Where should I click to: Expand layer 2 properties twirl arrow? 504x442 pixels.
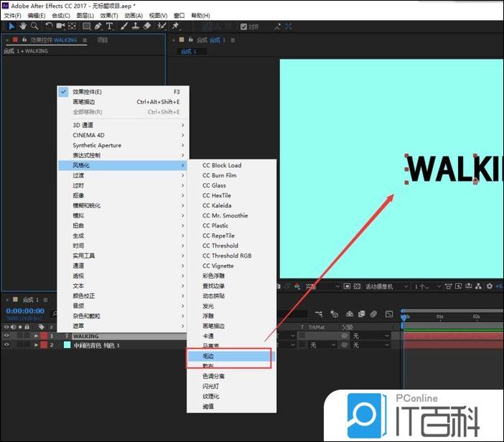tap(37, 345)
